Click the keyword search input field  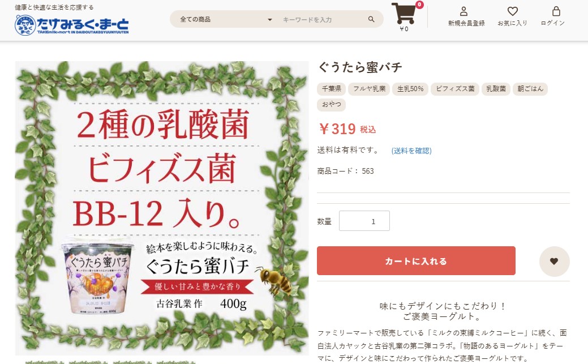[x=322, y=19]
